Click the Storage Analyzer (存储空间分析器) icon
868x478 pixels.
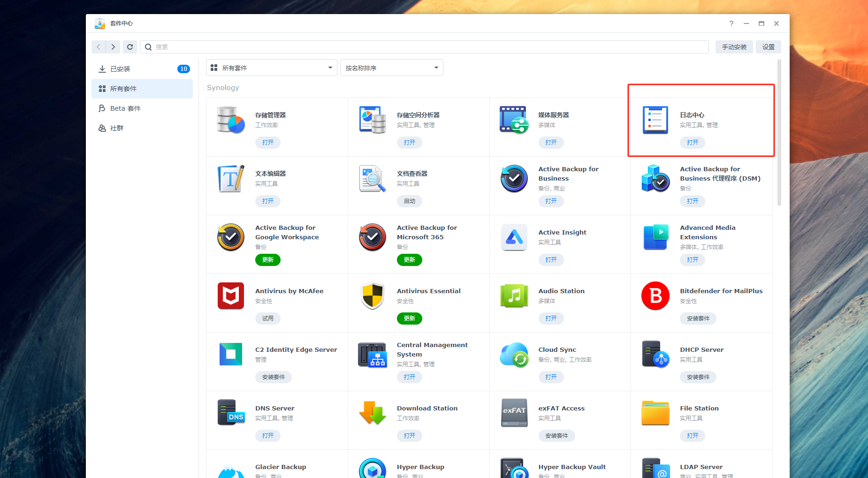click(373, 120)
